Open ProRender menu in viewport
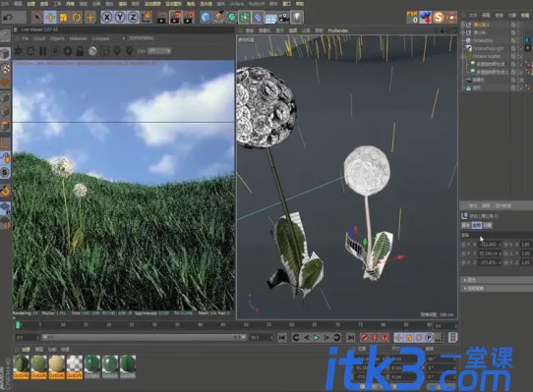Image resolution: width=533 pixels, height=392 pixels. coord(338,30)
